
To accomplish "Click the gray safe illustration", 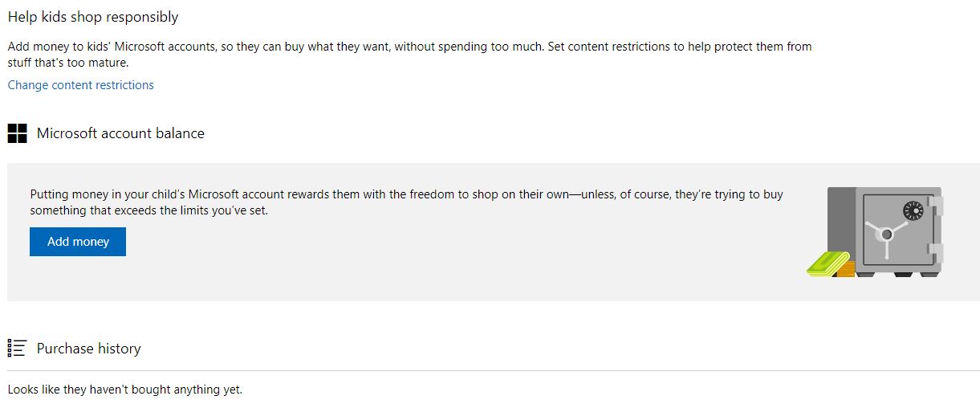I will [x=884, y=232].
